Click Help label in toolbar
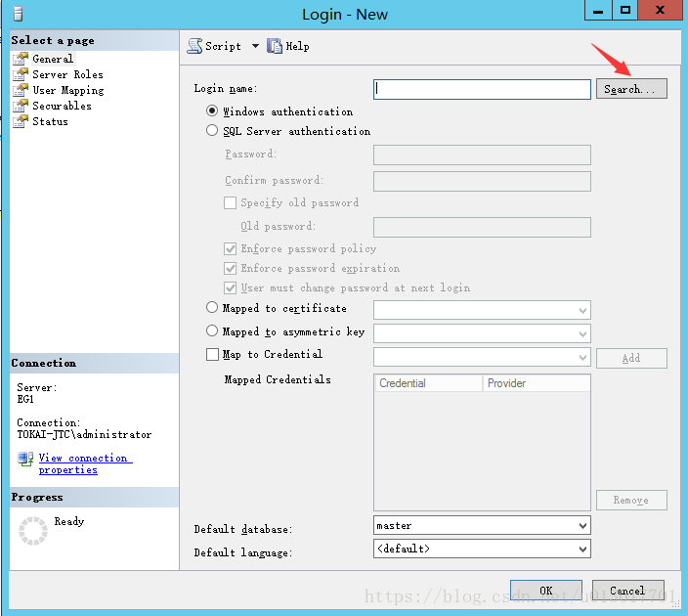This screenshot has width=688, height=616. pyautogui.click(x=297, y=46)
